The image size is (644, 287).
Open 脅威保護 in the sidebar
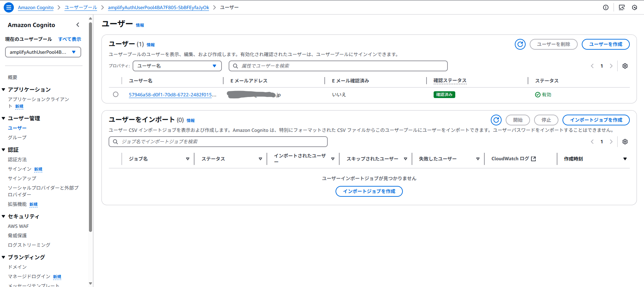(x=17, y=236)
